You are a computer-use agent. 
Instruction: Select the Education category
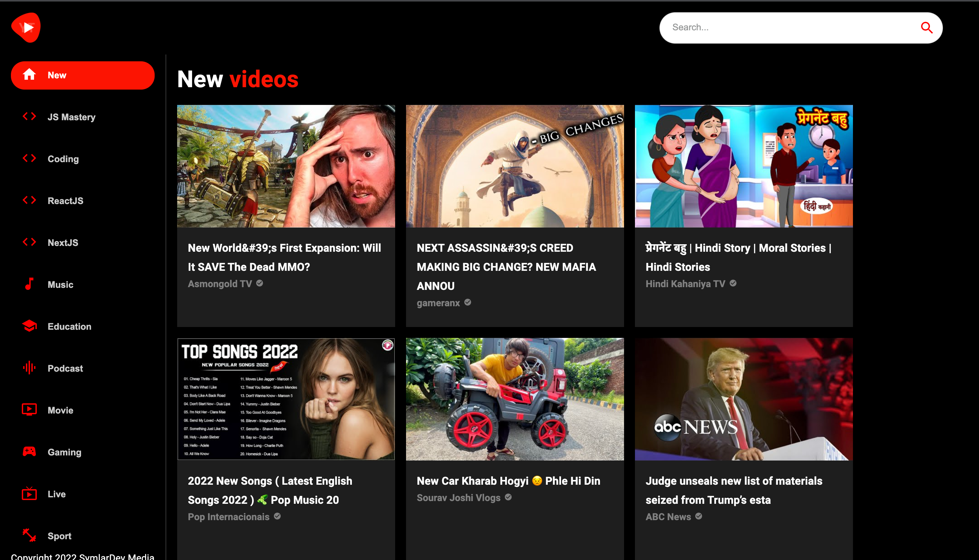click(x=83, y=327)
